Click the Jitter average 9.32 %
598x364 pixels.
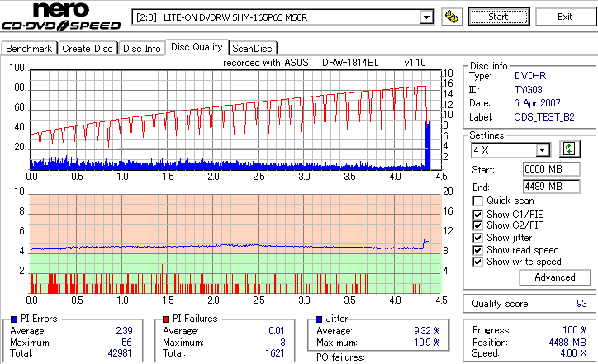pos(427,331)
